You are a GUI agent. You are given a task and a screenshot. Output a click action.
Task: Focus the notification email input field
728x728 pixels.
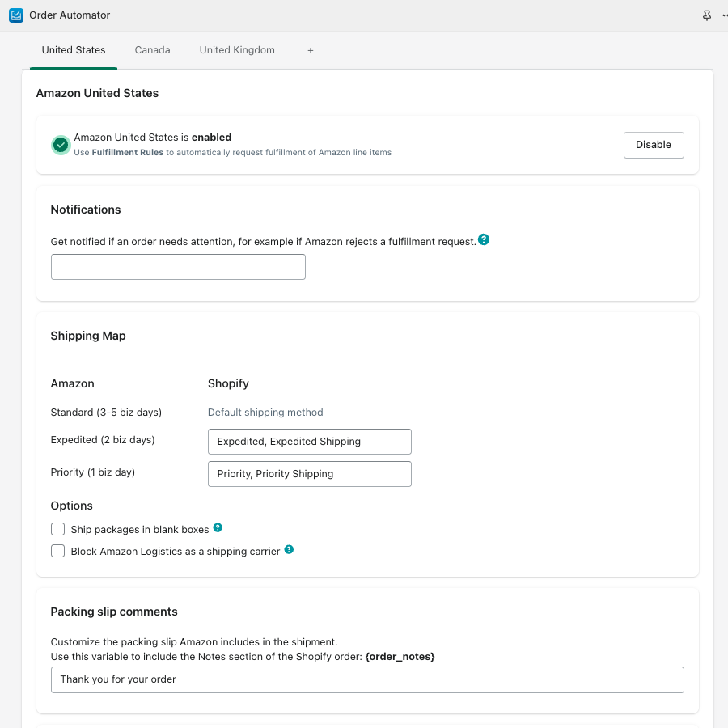[x=178, y=267]
